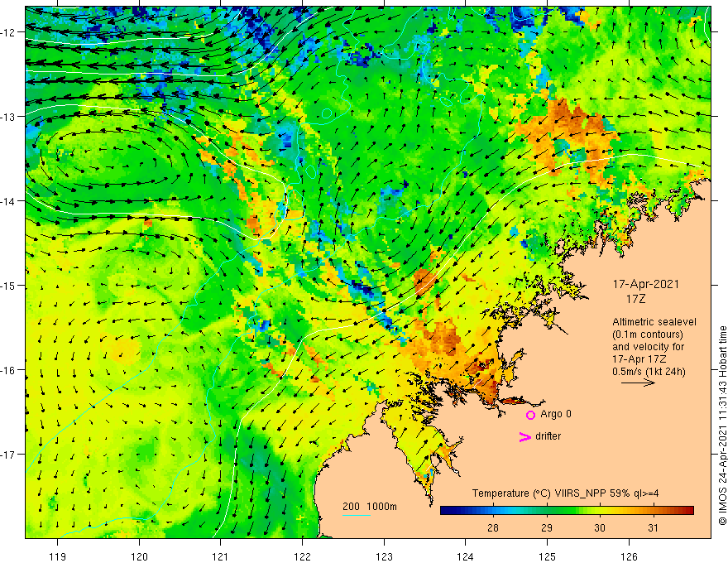Click the 'and velocity for' text line
Screen dimensions: 728x563
(648, 347)
